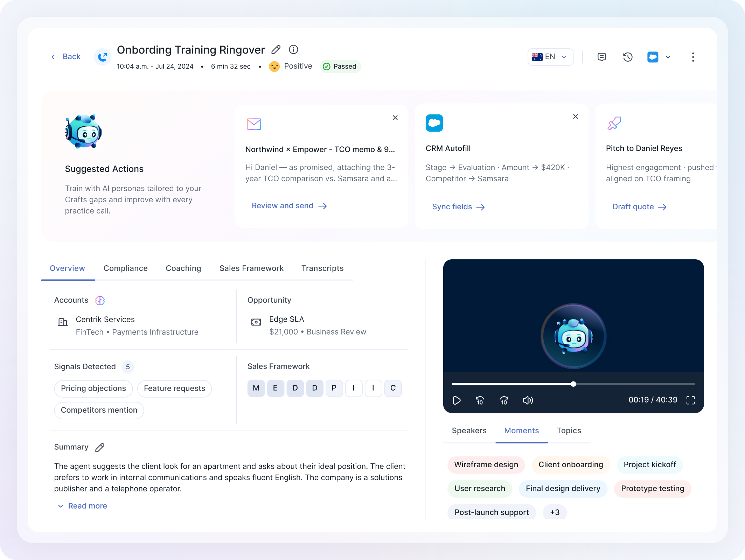This screenshot has width=745, height=560.
Task: Select the Post-launch support moment tag
Action: [x=492, y=512]
